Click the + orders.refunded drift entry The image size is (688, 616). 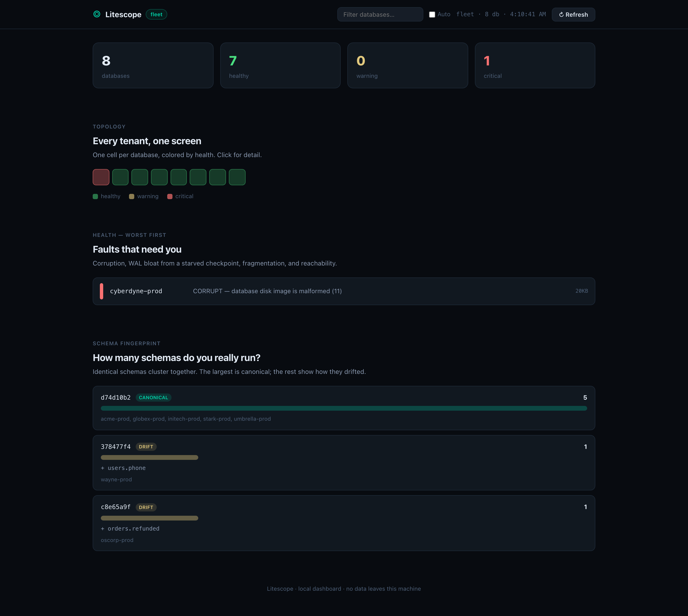click(130, 529)
